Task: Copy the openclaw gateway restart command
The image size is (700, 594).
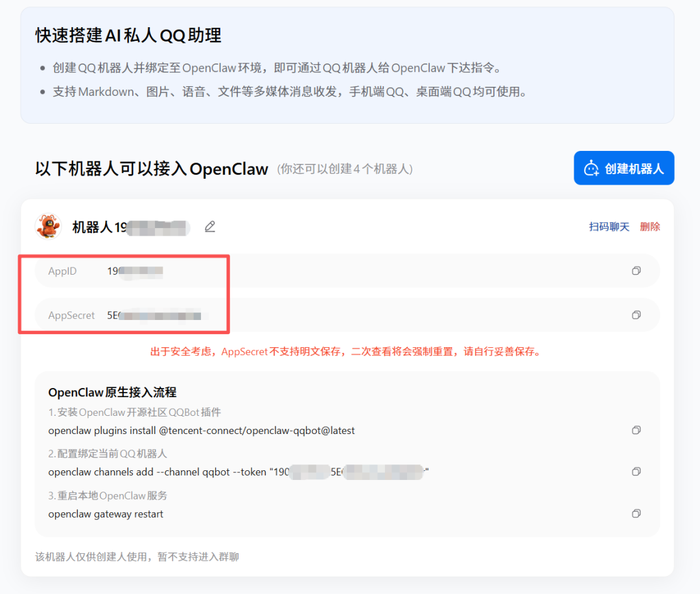Action: [x=636, y=513]
